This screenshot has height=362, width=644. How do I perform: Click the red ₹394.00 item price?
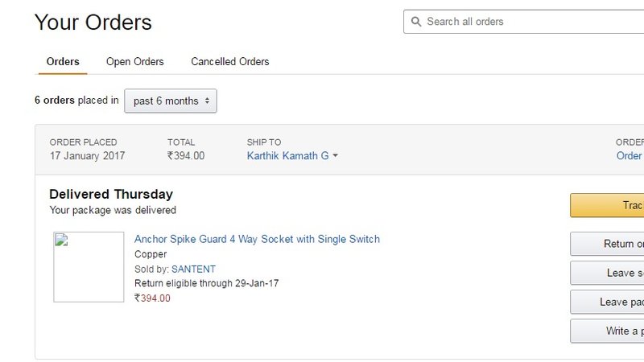152,298
